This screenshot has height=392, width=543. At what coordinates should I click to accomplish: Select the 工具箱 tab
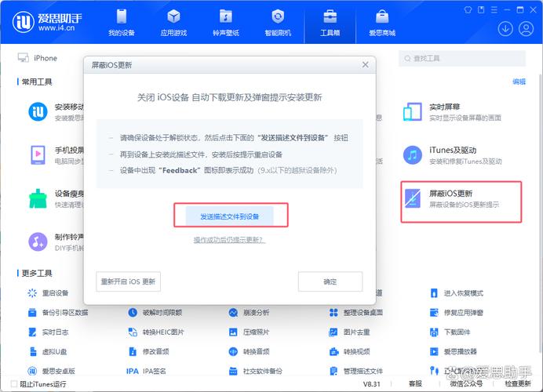[330, 23]
